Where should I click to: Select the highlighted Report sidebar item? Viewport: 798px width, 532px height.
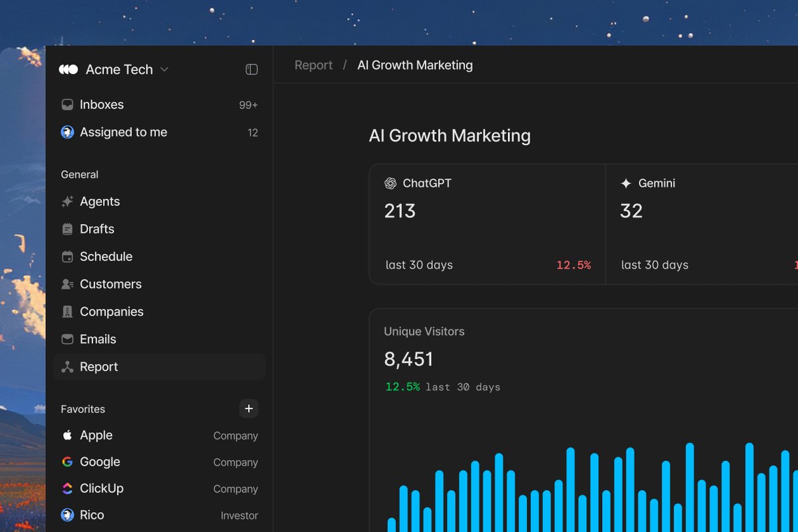tap(160, 366)
